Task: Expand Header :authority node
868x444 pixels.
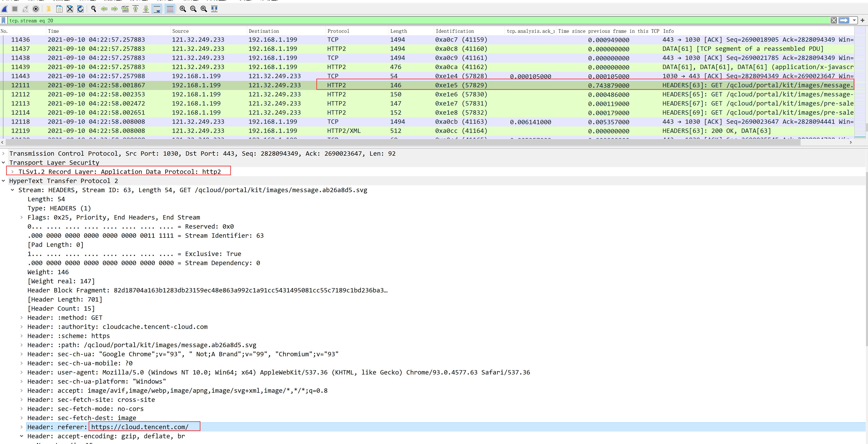Action: (22, 327)
